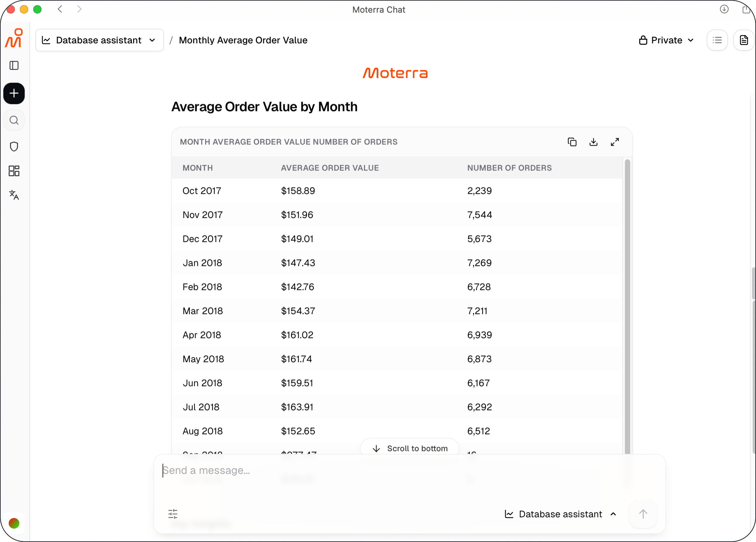Send message with up arrow button
756x542 pixels.
(x=643, y=514)
